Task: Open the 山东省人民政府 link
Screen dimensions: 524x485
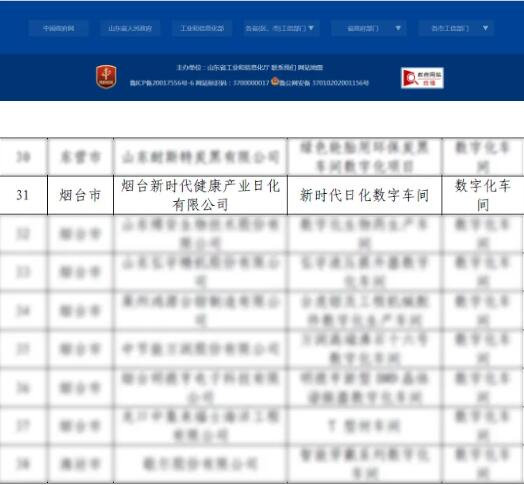Action: tap(130, 28)
